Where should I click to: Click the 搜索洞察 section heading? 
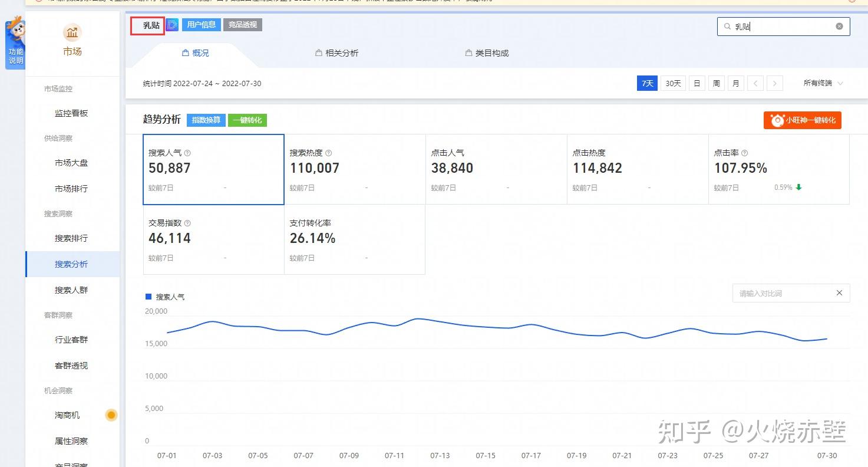58,214
